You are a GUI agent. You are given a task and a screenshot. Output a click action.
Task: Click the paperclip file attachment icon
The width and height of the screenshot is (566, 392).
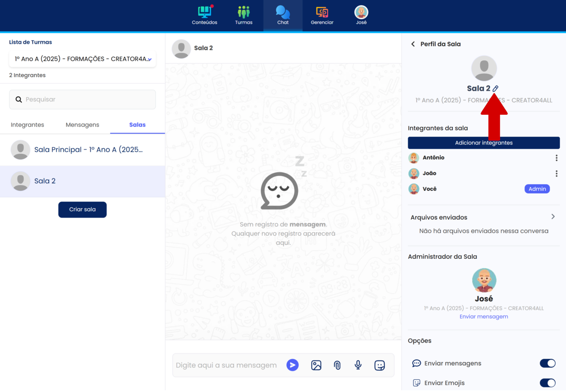(x=337, y=365)
